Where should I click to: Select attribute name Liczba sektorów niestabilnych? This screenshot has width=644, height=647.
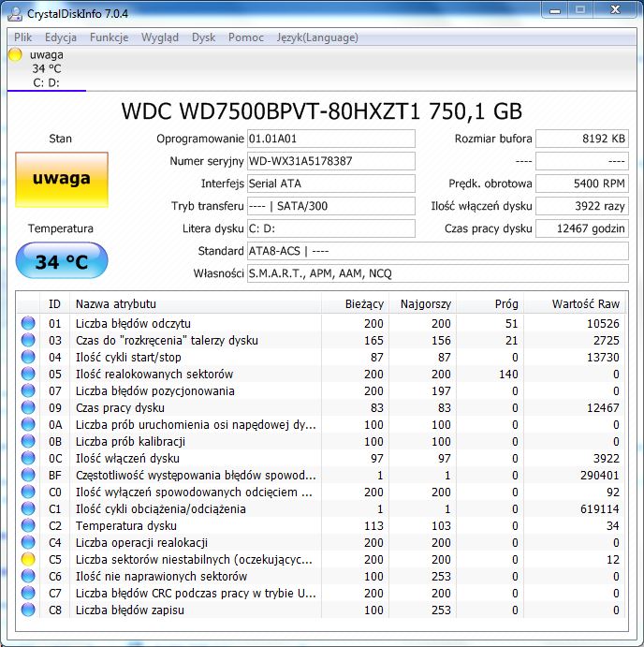(x=194, y=560)
